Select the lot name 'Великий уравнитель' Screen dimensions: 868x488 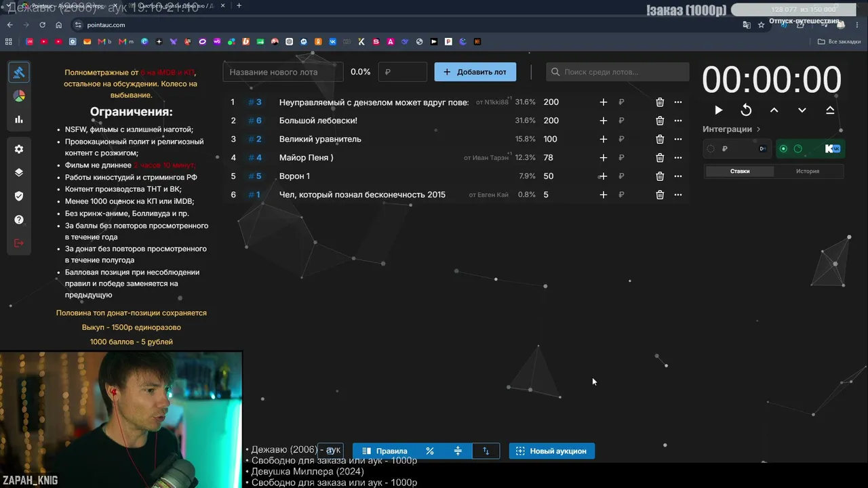coord(320,139)
